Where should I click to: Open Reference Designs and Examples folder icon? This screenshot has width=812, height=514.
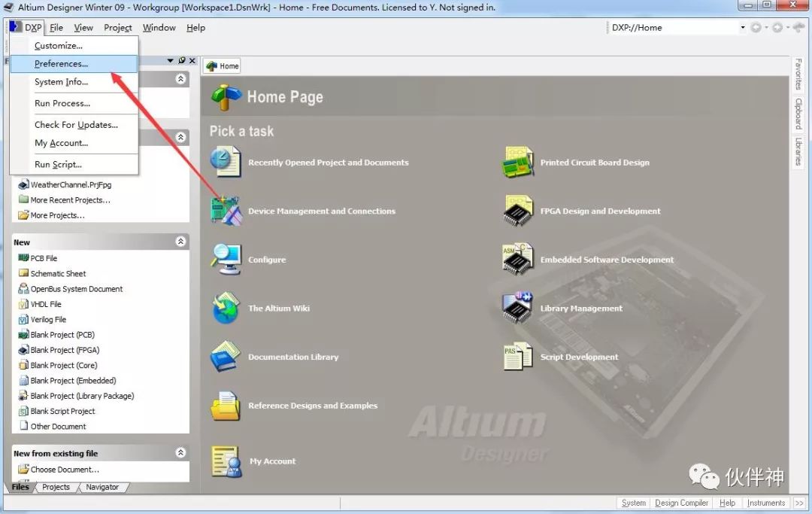(226, 405)
